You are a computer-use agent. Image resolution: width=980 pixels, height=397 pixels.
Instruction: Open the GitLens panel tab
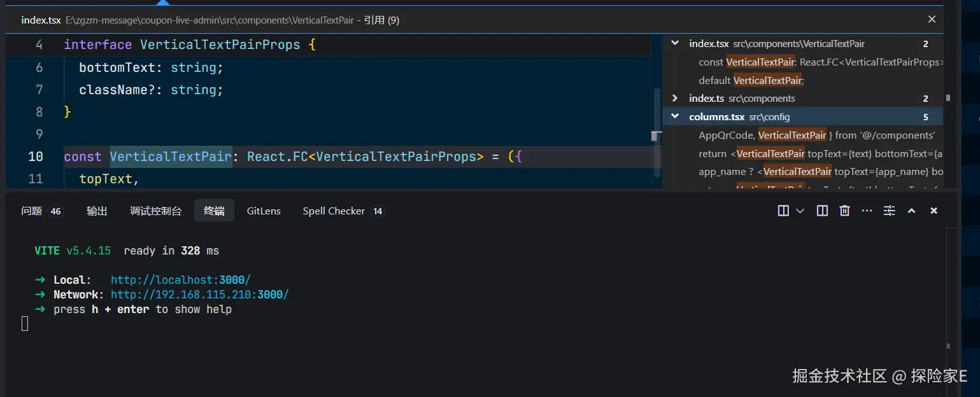tap(264, 211)
